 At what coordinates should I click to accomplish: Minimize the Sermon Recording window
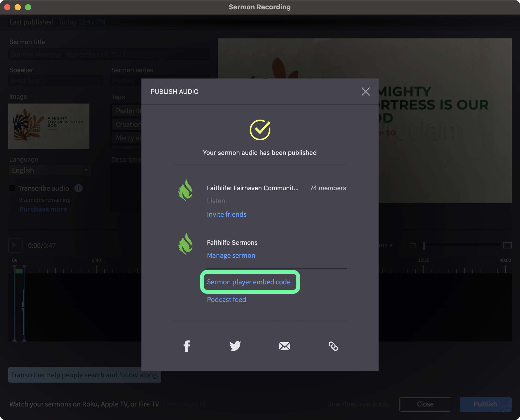point(18,7)
